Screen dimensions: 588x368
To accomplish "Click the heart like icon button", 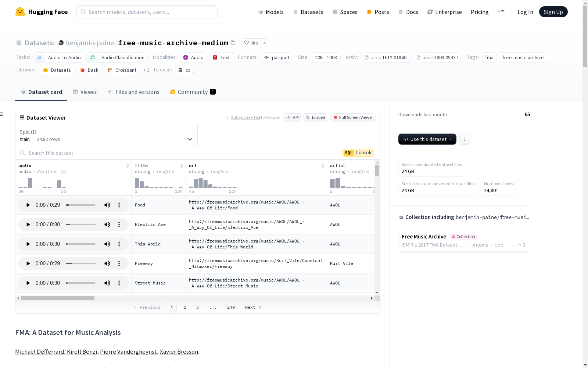I will (x=251, y=43).
